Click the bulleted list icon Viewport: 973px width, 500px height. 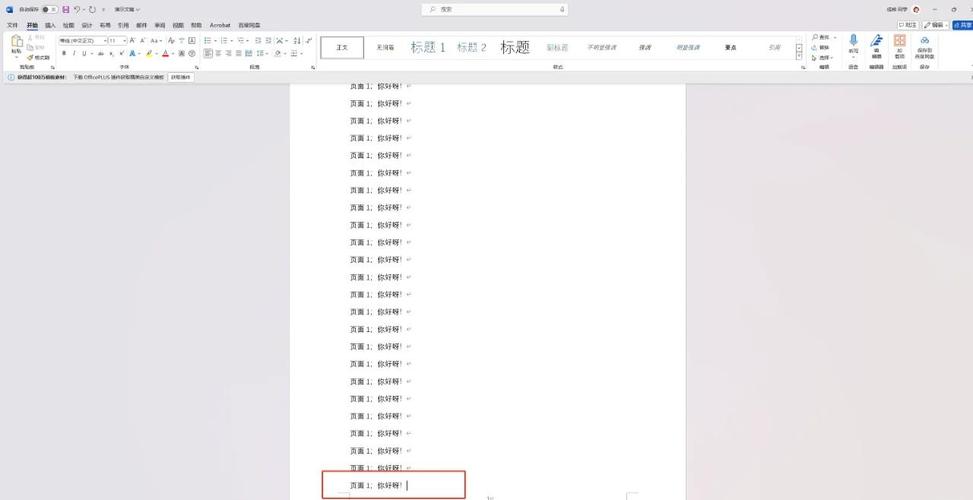tap(208, 40)
